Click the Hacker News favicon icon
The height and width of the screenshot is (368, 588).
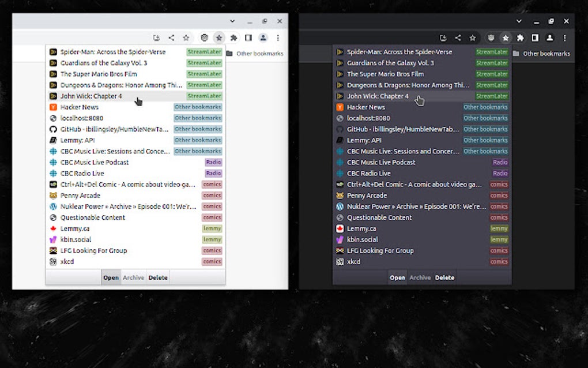(x=52, y=107)
